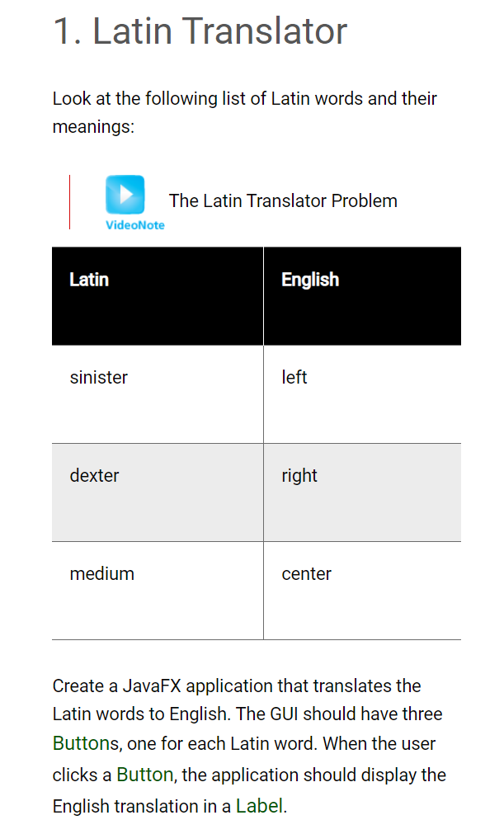Click the right table cell
The height and width of the screenshot is (834, 504).
point(363,492)
